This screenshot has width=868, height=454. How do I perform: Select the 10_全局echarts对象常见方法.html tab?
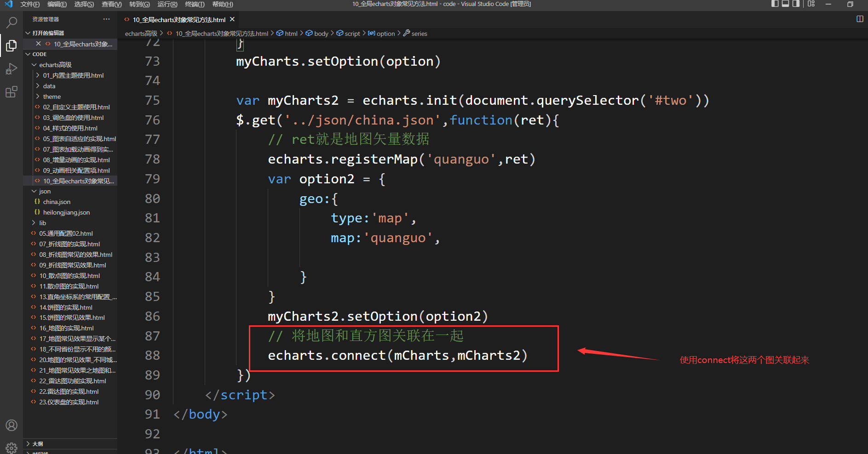pyautogui.click(x=179, y=19)
